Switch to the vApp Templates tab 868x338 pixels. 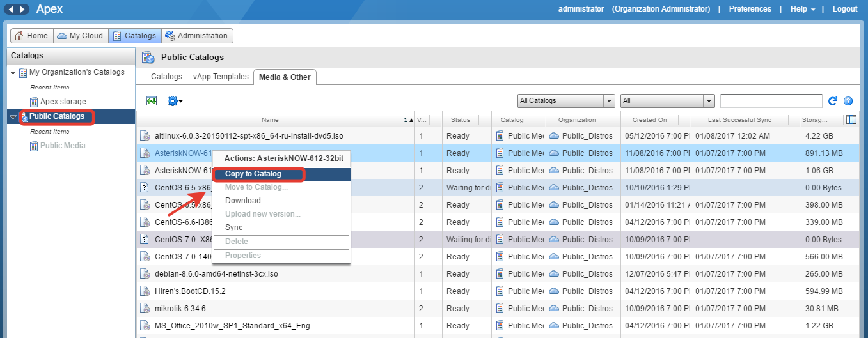point(221,77)
